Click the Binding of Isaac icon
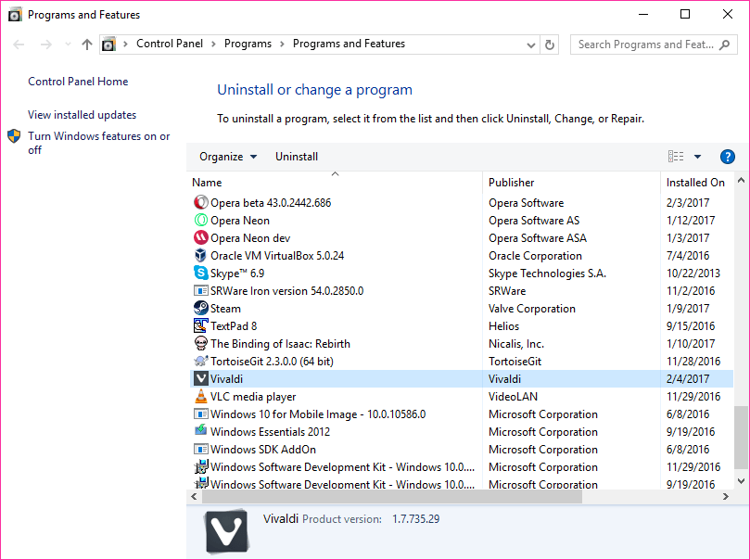Screen dimensions: 750x560 (x=201, y=344)
